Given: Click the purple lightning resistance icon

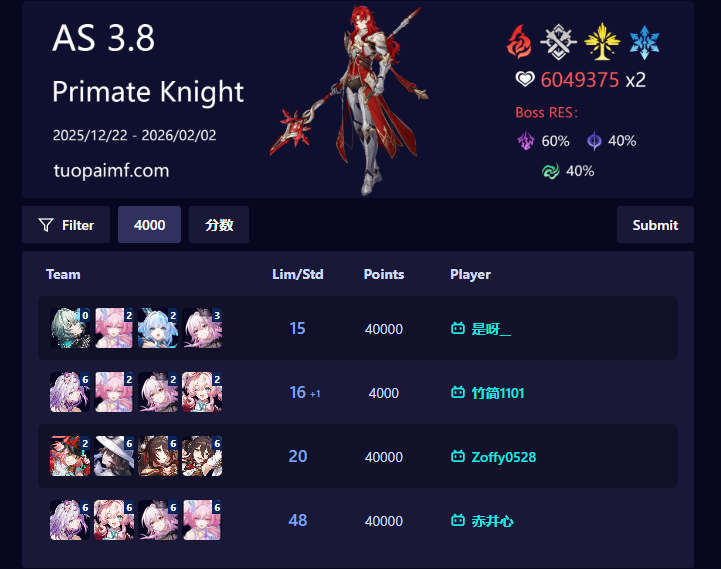Looking at the screenshot, I should 526,141.
